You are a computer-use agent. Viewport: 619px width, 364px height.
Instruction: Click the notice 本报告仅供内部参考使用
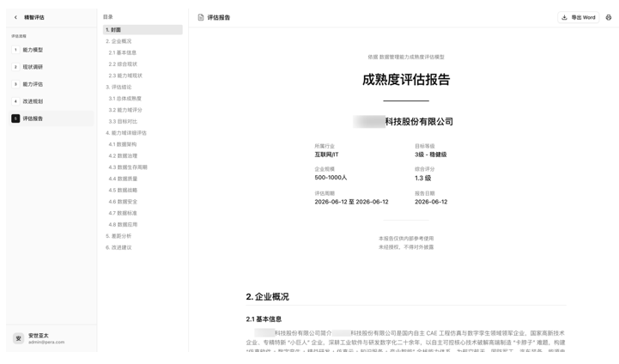(406, 239)
